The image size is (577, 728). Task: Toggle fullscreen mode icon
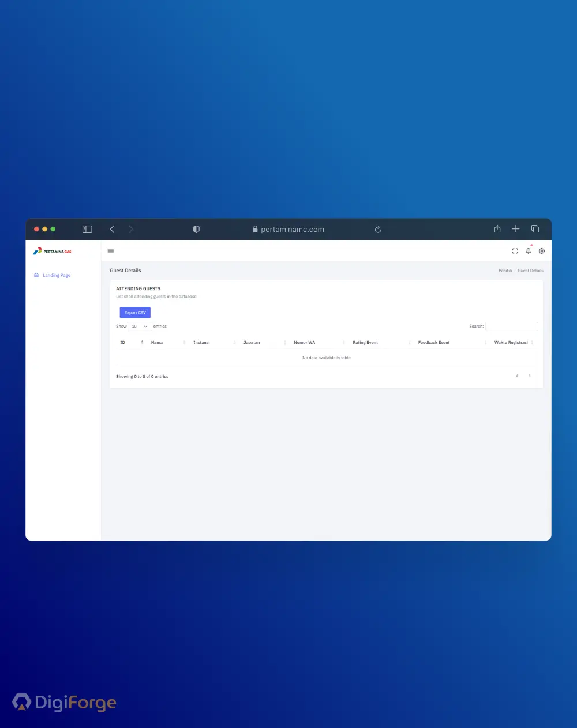coord(515,251)
